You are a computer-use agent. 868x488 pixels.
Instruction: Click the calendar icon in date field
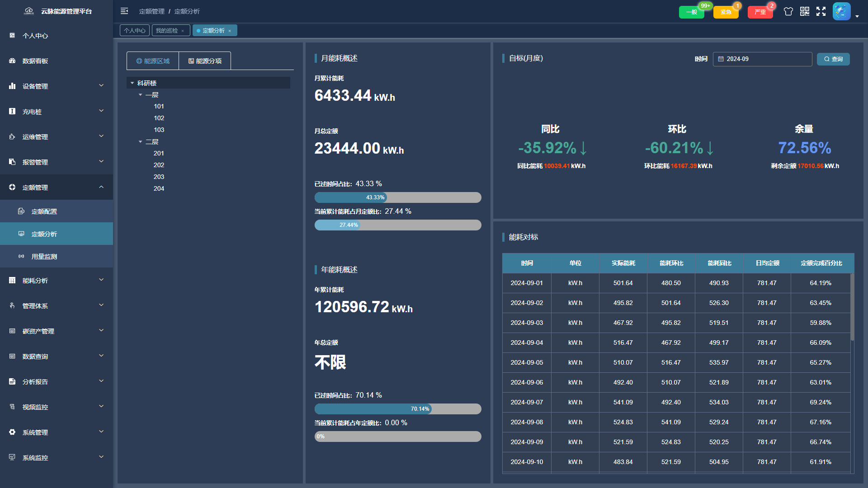721,59
